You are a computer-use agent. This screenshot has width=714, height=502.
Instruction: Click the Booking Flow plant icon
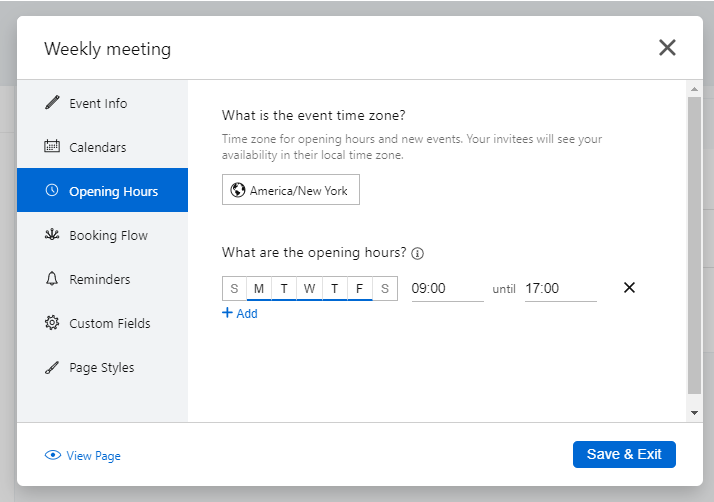click(52, 235)
